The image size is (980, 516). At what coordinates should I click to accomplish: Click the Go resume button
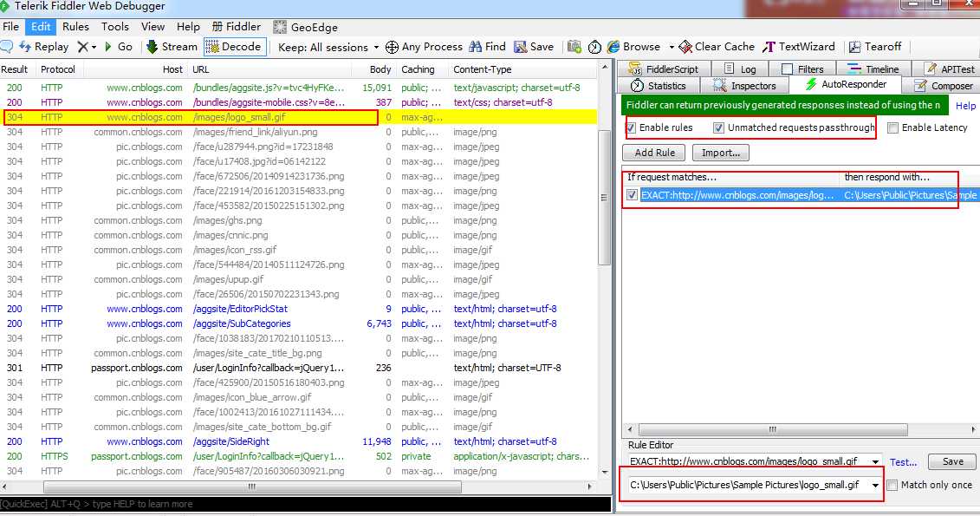click(x=119, y=47)
